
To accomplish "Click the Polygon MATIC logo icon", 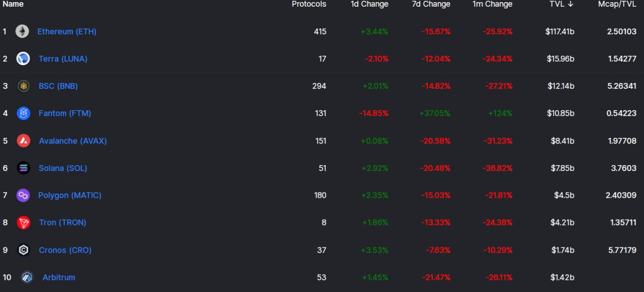I will coord(23,195).
